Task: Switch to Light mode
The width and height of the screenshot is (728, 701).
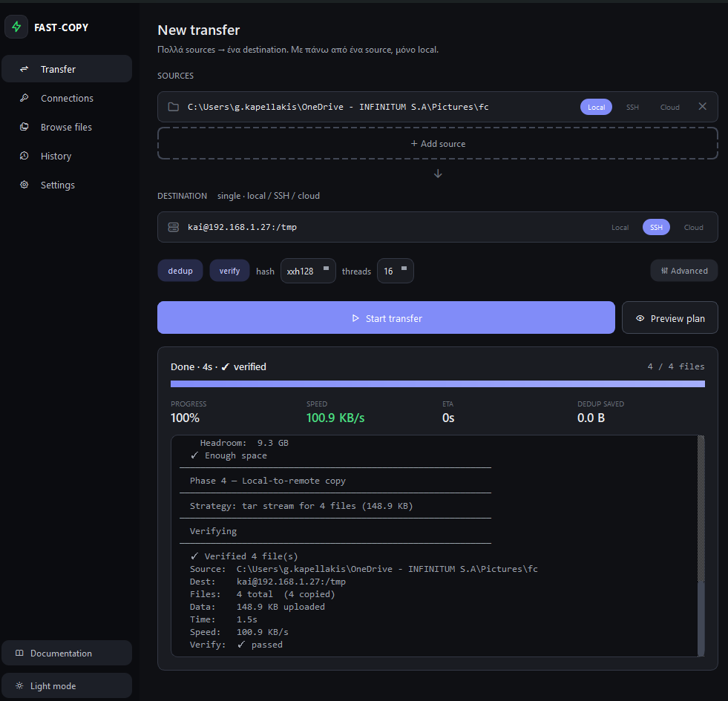Action: [67, 685]
